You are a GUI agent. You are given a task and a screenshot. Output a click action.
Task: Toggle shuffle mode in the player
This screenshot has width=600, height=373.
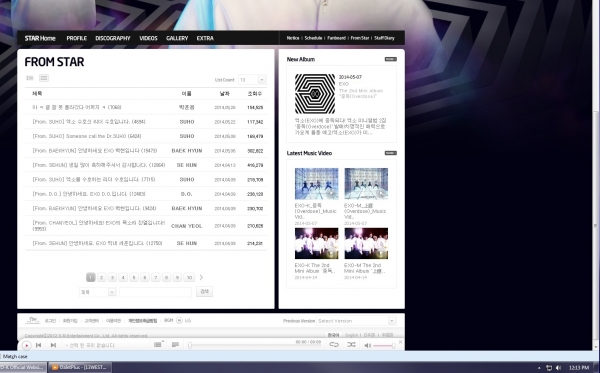coord(351,345)
